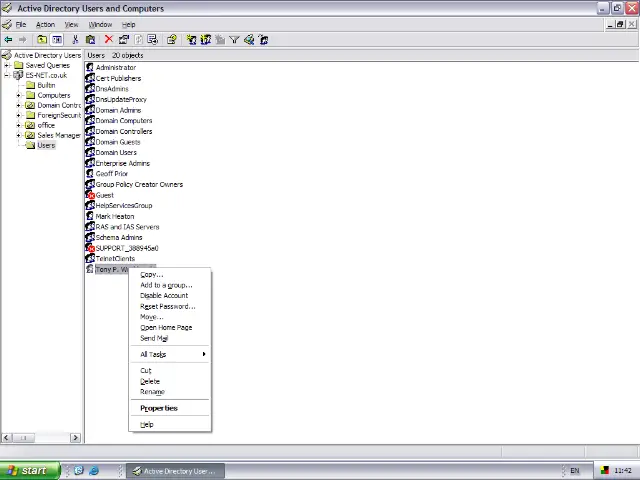
Task: Click the Up one level folder icon
Action: (42, 40)
